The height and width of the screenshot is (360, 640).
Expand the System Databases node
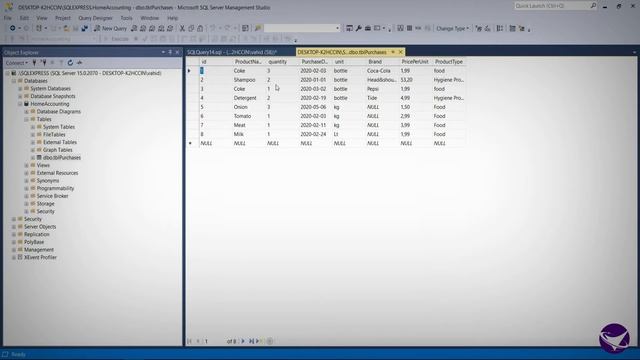coord(20,89)
